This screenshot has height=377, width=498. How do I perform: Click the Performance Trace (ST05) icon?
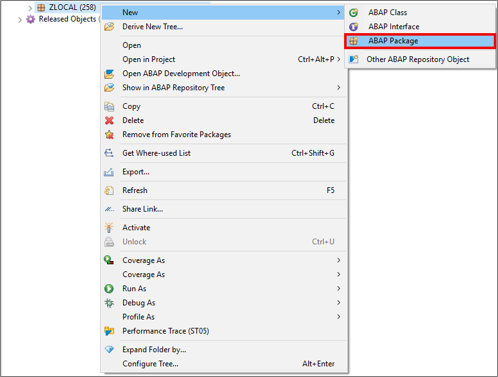pyautogui.click(x=109, y=331)
